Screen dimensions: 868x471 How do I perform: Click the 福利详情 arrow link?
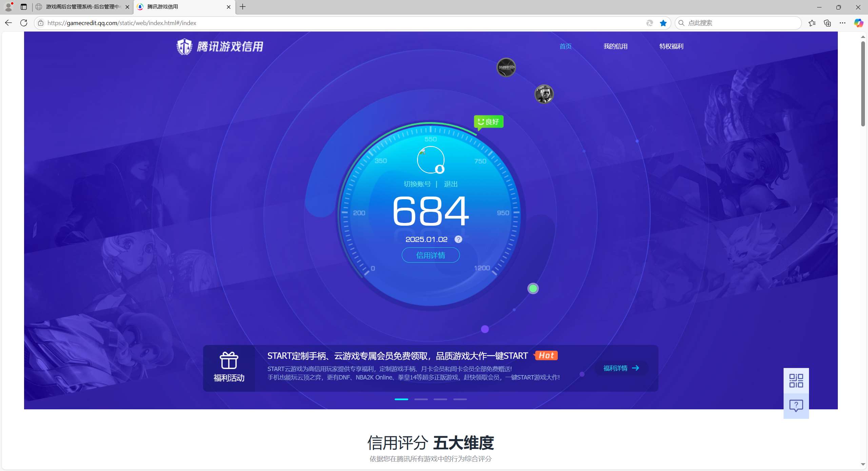click(x=621, y=368)
